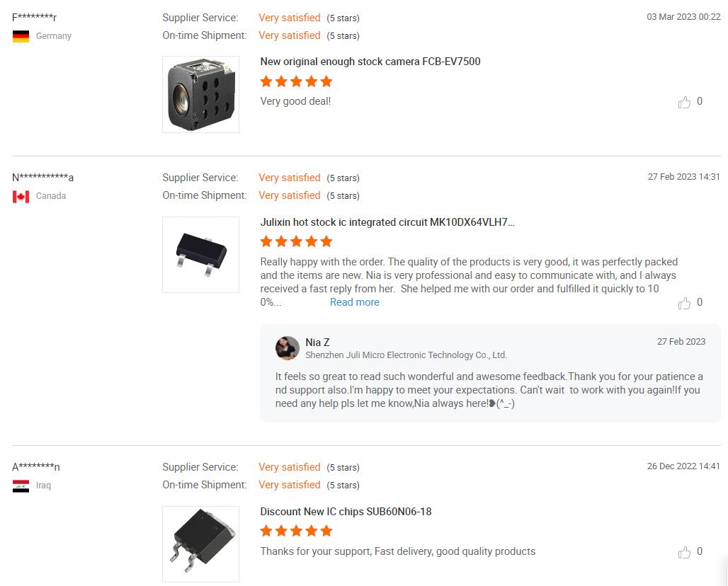Click reviewer name N***********a

pyautogui.click(x=42, y=178)
